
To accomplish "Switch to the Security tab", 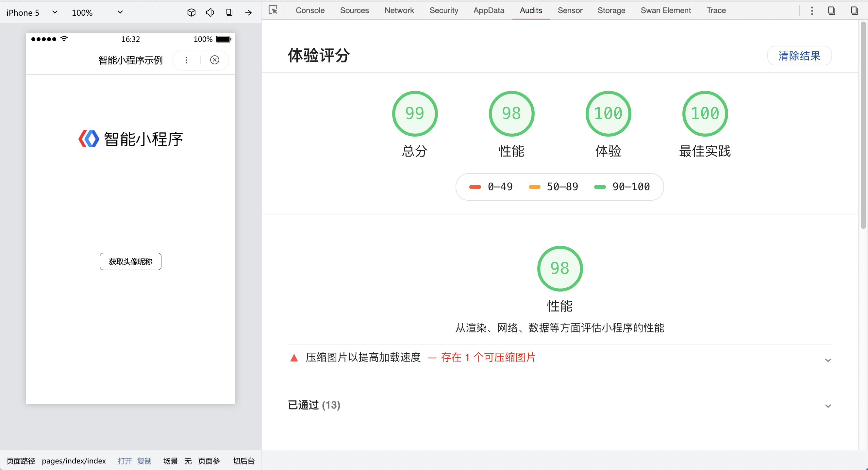I will click(x=444, y=10).
